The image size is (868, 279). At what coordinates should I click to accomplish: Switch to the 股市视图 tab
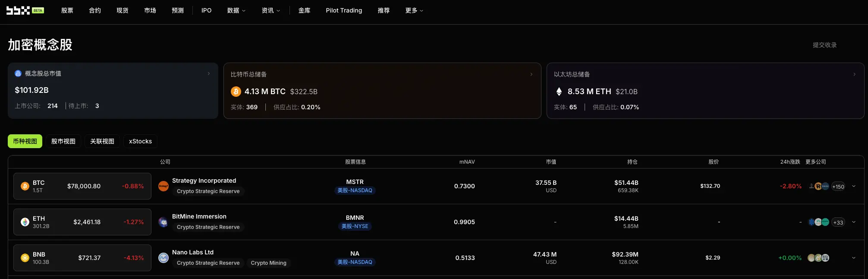[x=63, y=141]
